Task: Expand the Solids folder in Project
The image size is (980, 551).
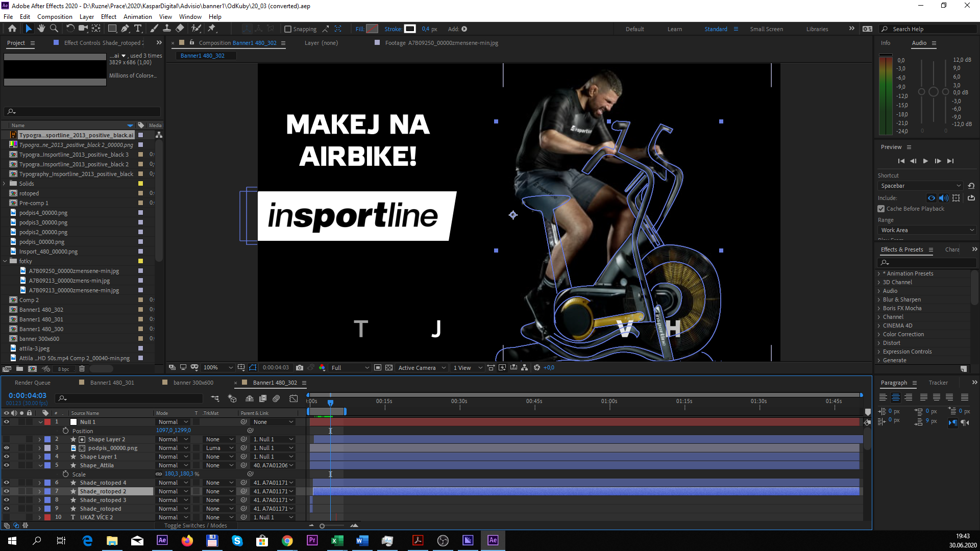Action: point(5,184)
